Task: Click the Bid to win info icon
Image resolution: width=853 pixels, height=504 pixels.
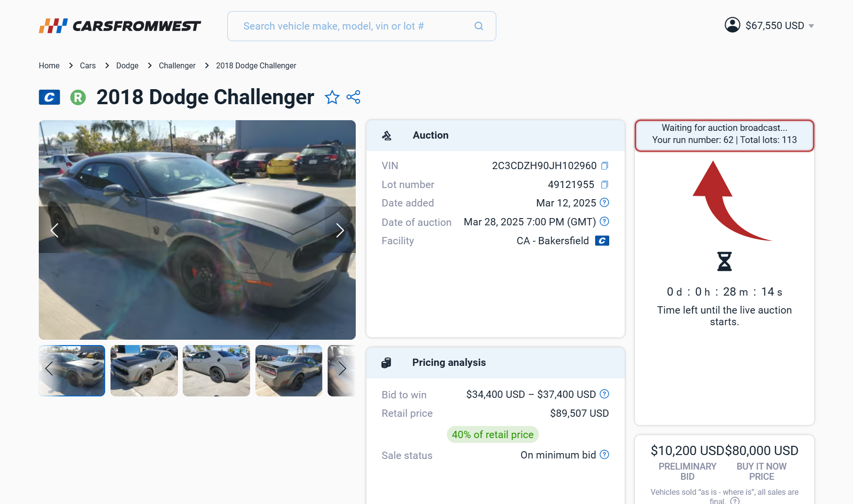Action: [x=604, y=394]
